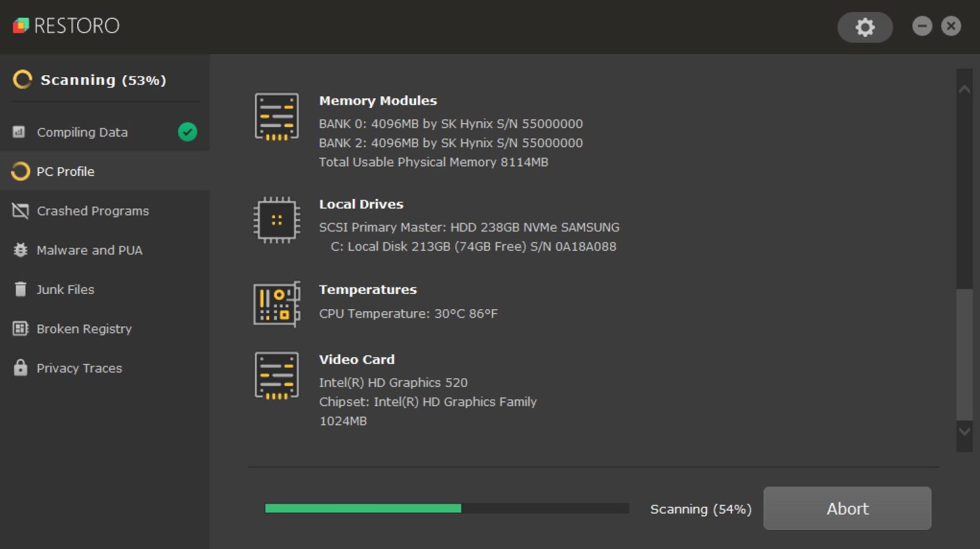Open settings with the gear icon
The height and width of the screenshot is (549, 980).
click(865, 27)
